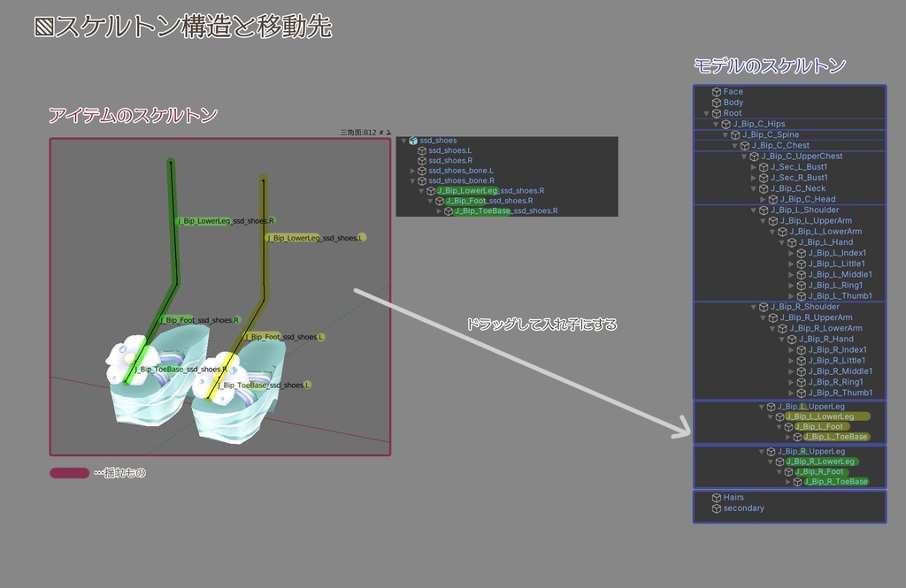Click the cube icon of J_Bip_ToeBase_ssd_shoes.R
The height and width of the screenshot is (588, 906).
448,211
